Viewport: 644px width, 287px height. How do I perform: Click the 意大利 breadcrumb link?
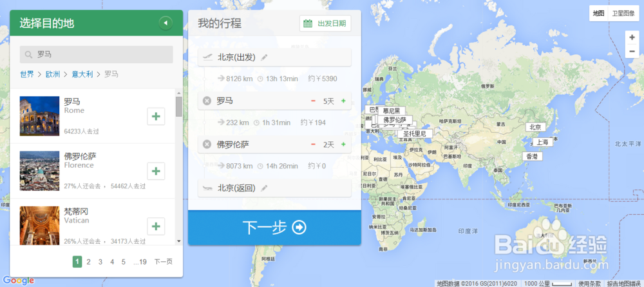pyautogui.click(x=82, y=74)
